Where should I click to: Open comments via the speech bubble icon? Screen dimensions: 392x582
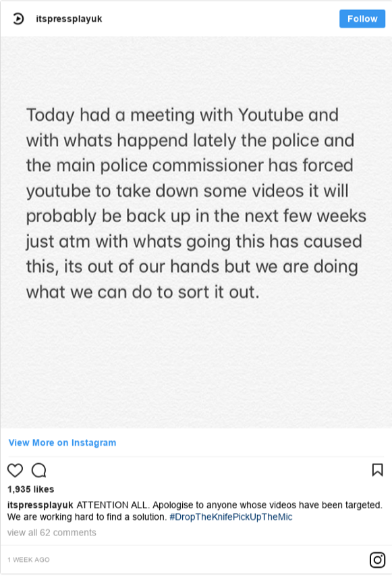tap(39, 471)
